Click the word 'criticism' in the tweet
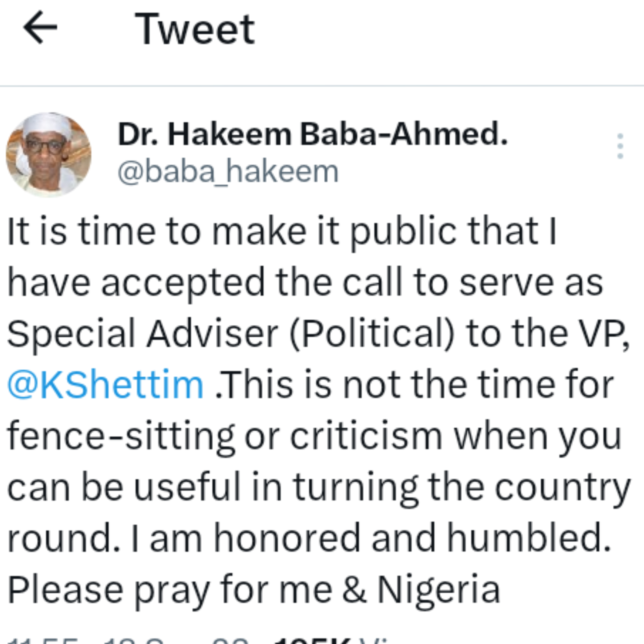Viewport: 644px width, 644px height. click(x=366, y=437)
